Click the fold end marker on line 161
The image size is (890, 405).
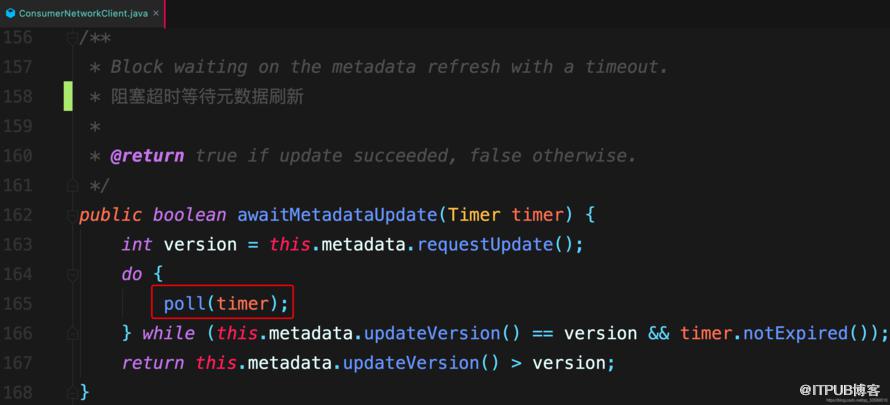tap(72, 185)
